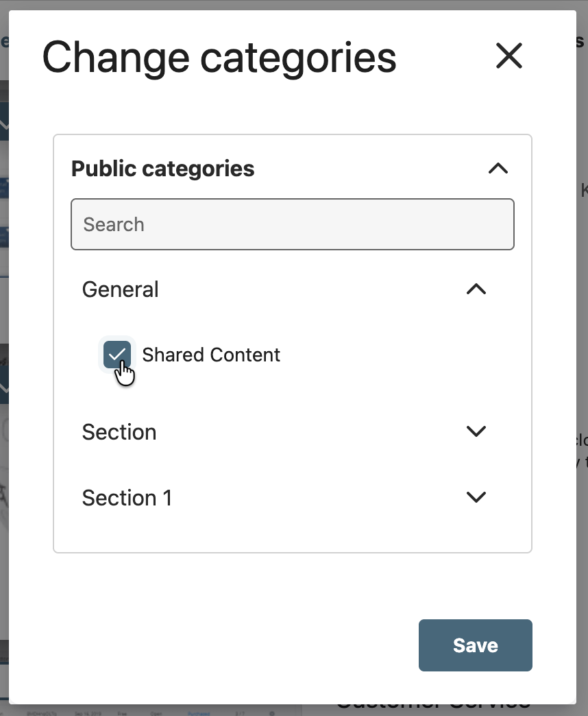This screenshot has height=716, width=588.
Task: Expand the Section category chevron icon
Action: pyautogui.click(x=476, y=431)
